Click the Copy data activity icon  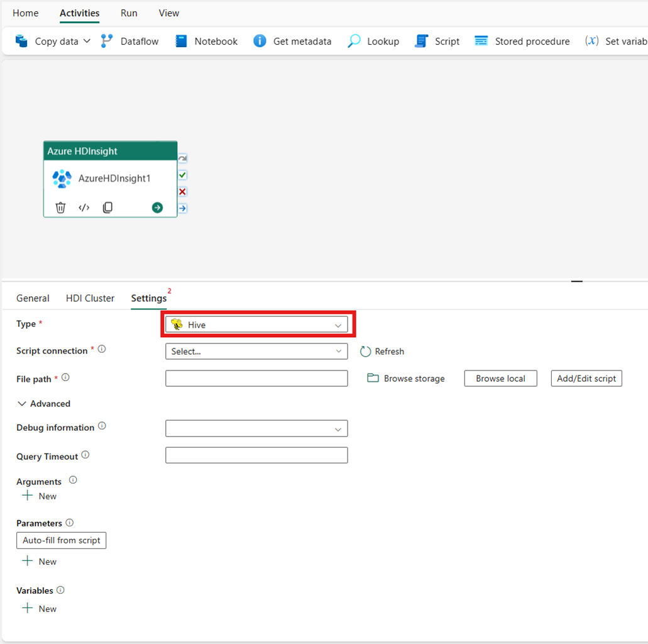pos(21,41)
